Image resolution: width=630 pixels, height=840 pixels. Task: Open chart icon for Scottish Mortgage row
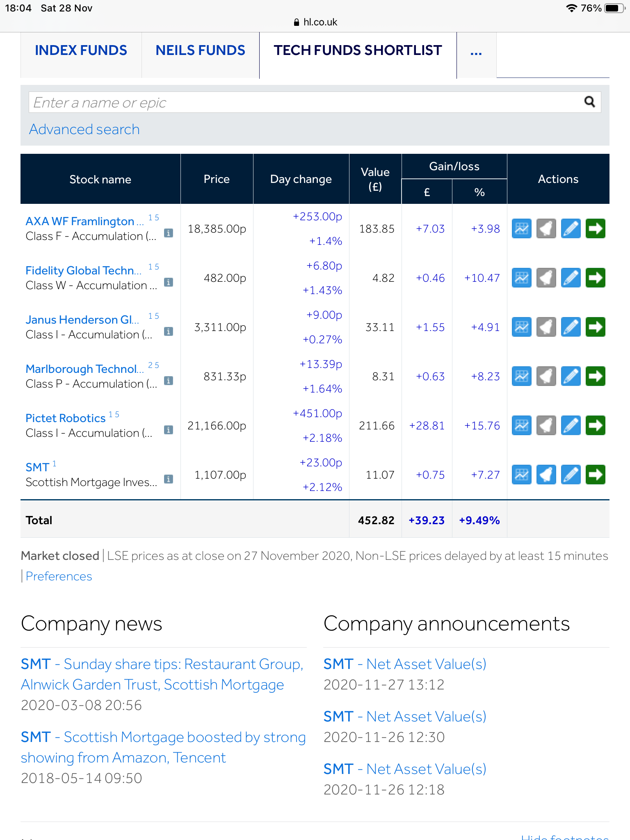click(x=521, y=475)
